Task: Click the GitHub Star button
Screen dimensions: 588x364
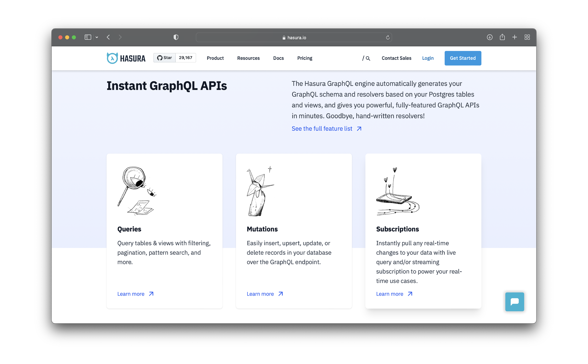Action: click(165, 58)
